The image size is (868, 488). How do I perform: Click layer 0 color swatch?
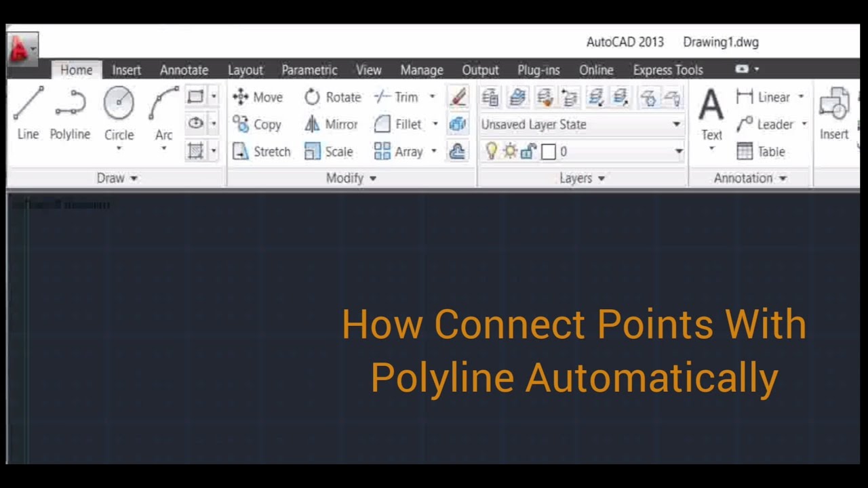(549, 152)
